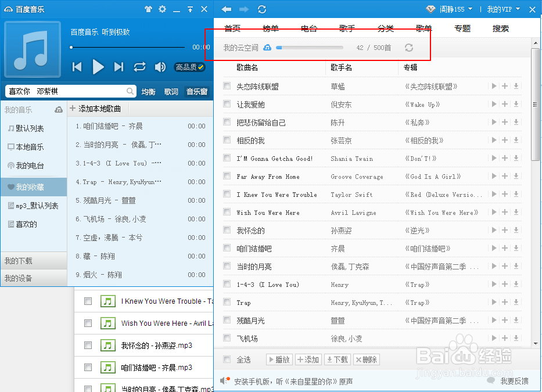Mute with the volume speaker icon
Viewport: 542px width, 392px height.
[160, 67]
